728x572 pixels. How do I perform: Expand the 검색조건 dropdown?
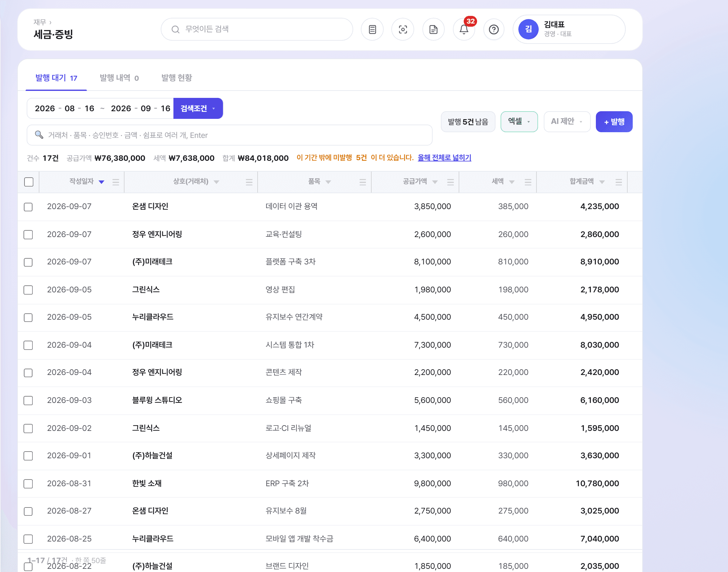click(198, 108)
